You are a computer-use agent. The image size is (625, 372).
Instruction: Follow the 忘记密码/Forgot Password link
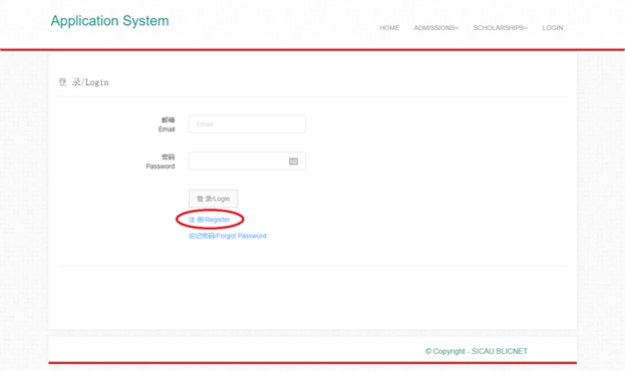[x=227, y=236]
